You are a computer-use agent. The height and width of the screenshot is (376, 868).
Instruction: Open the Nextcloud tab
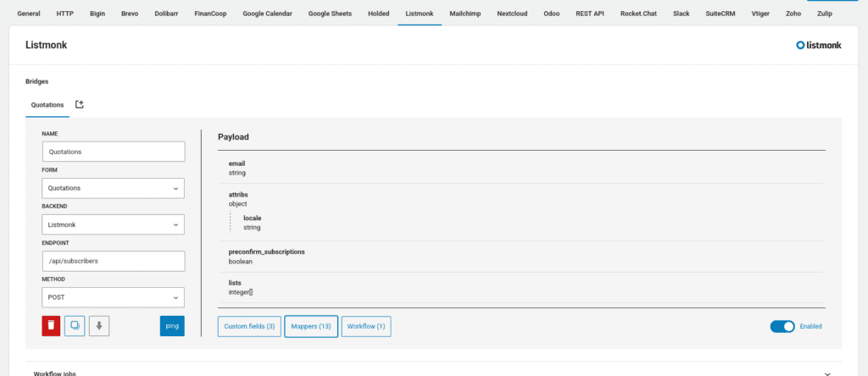(512, 14)
